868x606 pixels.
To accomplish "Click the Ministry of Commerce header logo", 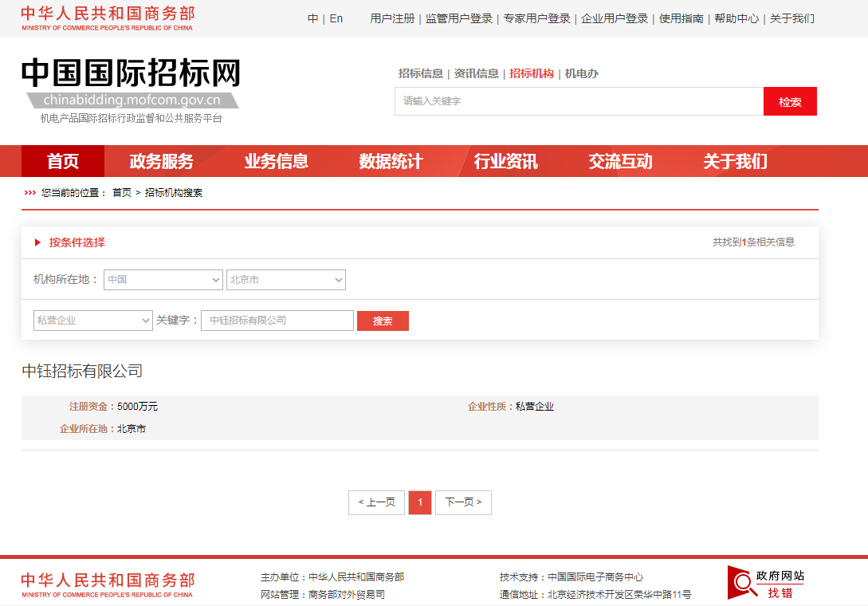I will click(x=108, y=18).
